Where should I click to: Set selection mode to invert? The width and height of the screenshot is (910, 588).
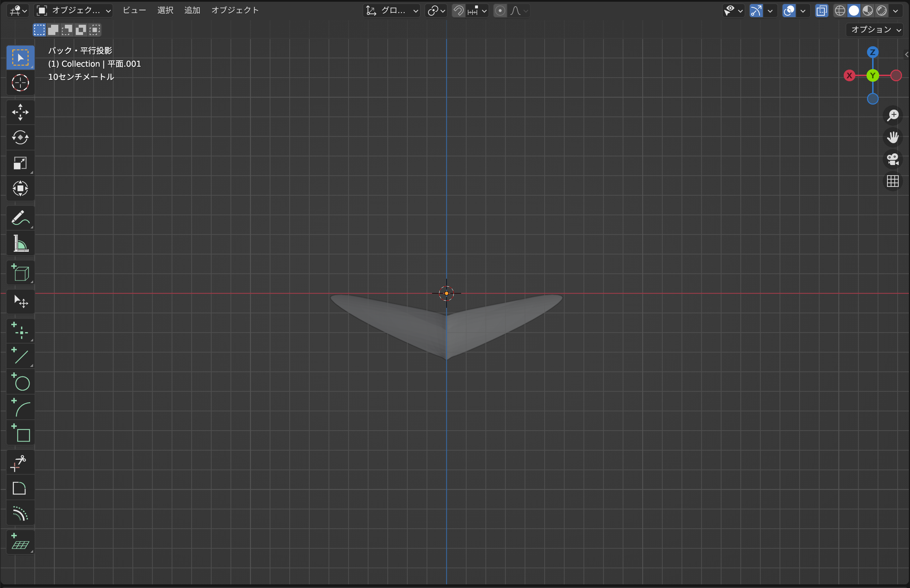81,30
